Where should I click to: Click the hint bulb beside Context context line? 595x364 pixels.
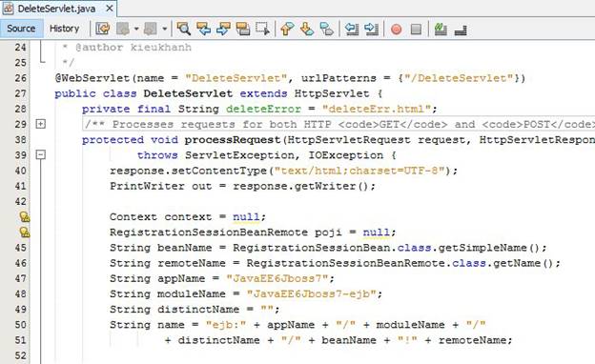(x=24, y=217)
